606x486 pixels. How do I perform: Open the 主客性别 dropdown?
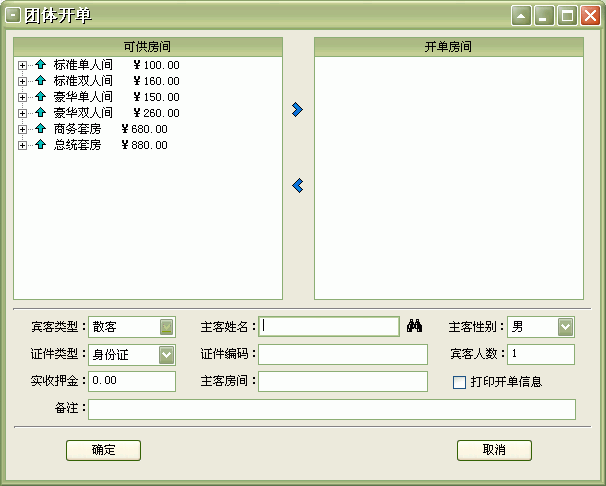566,327
